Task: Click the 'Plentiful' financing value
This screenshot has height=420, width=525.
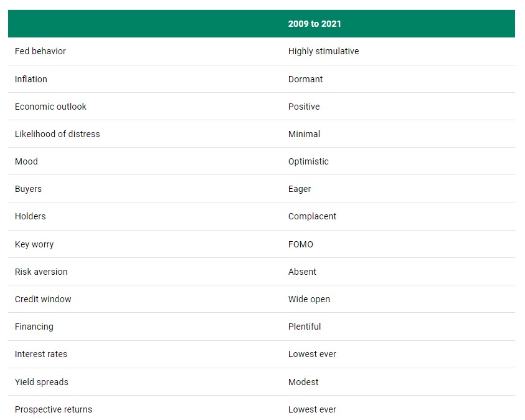Action: (x=305, y=327)
